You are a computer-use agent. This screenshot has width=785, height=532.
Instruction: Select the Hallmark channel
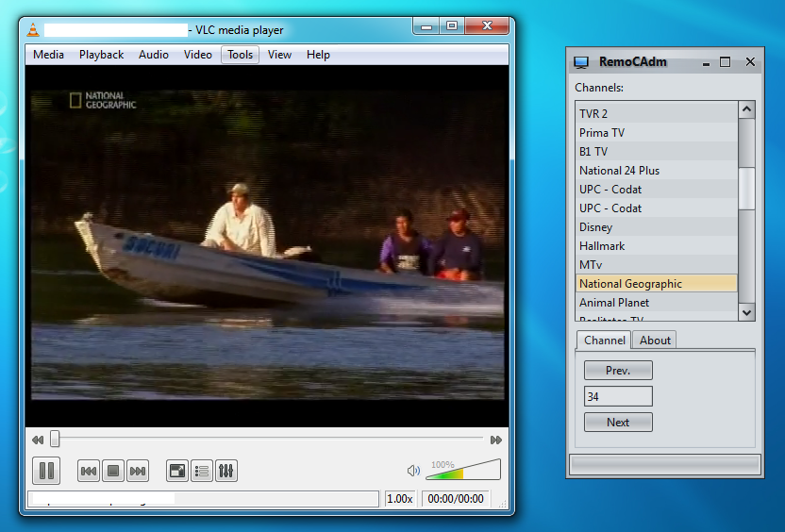(657, 246)
